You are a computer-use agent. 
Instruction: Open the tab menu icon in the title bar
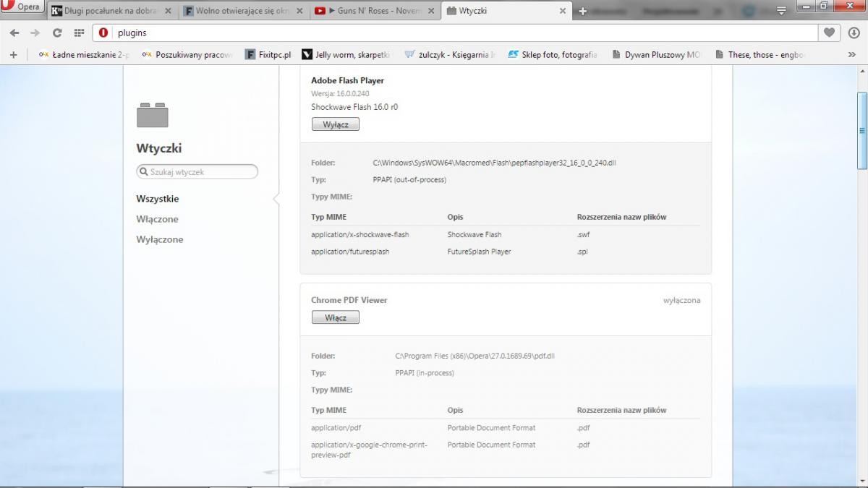[781, 11]
